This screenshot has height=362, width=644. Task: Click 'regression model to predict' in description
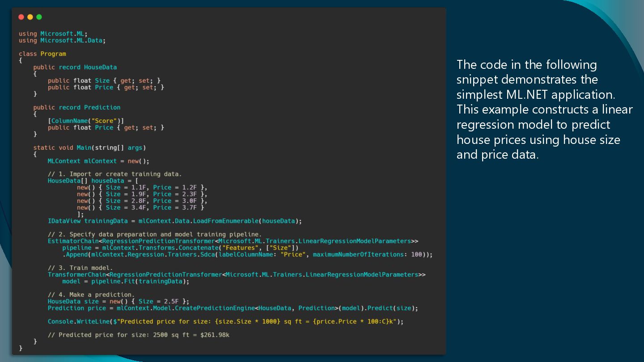pyautogui.click(x=534, y=125)
